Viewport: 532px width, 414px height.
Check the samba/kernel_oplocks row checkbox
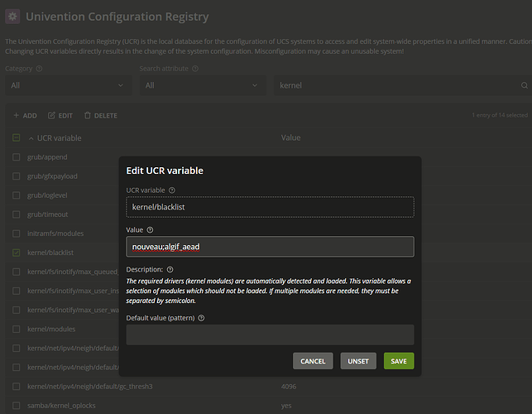pos(16,406)
